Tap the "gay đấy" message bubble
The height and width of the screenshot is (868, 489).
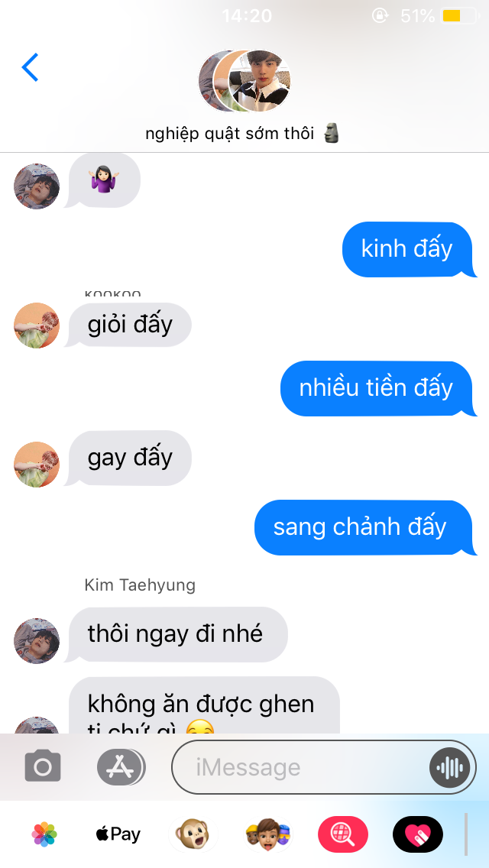pos(130,458)
